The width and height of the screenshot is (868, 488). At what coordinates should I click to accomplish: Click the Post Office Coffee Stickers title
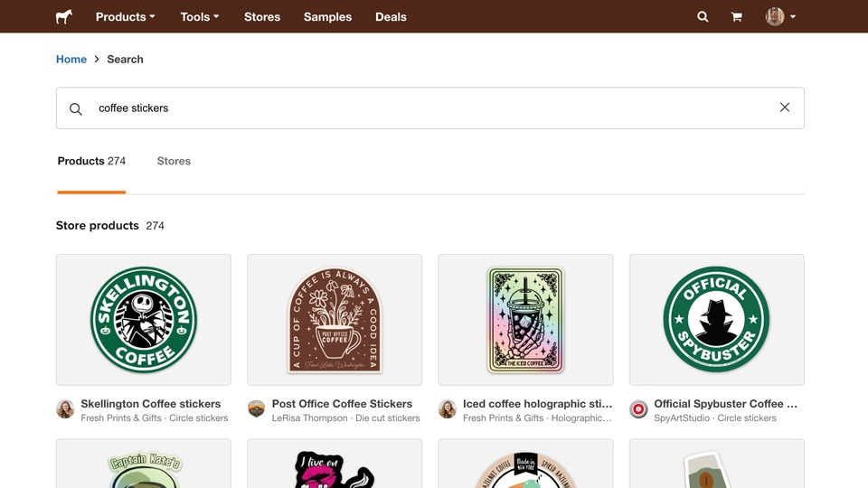pyautogui.click(x=342, y=404)
